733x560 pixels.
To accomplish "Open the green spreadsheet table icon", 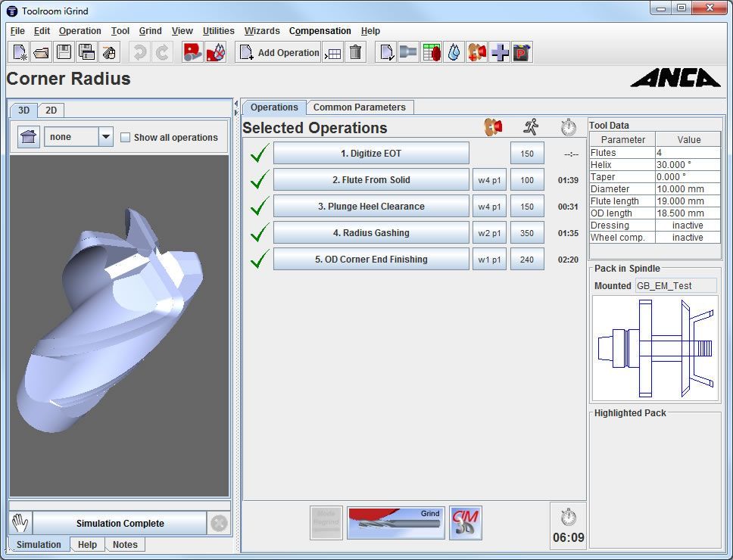I will (431, 52).
